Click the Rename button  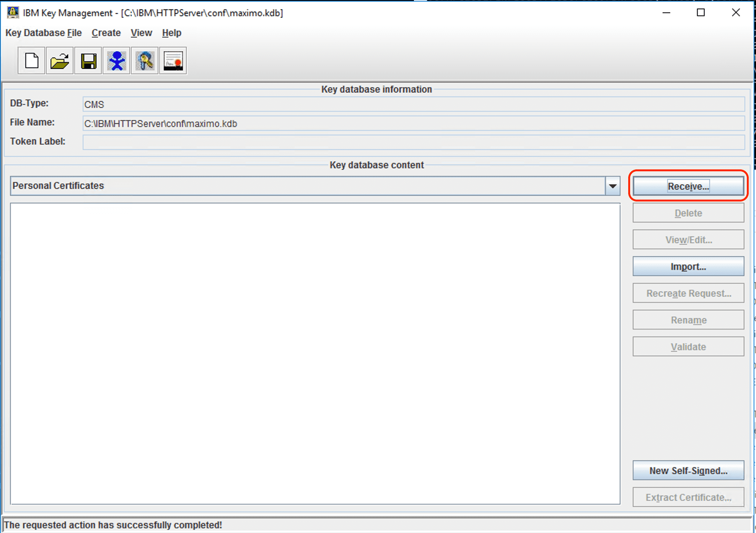[688, 320]
